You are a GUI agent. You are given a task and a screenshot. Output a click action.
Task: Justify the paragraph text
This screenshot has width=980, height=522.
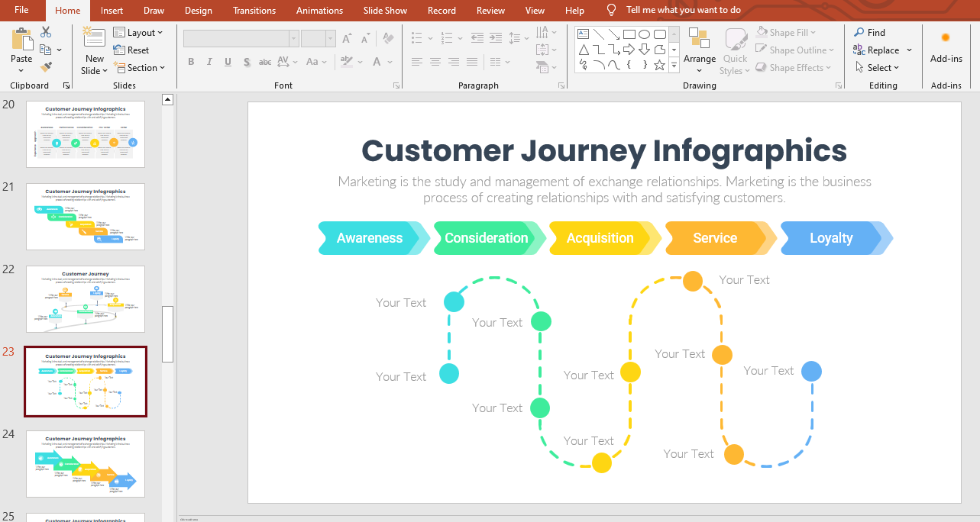pyautogui.click(x=472, y=62)
